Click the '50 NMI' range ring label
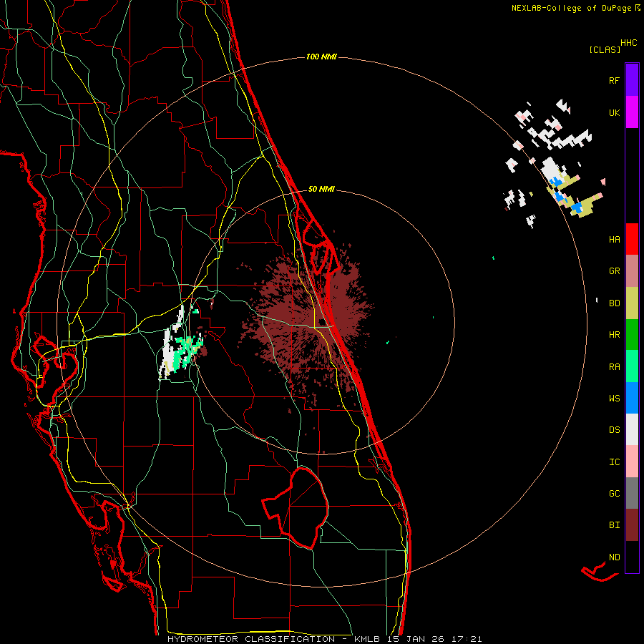This screenshot has width=644, height=644. coord(321,189)
